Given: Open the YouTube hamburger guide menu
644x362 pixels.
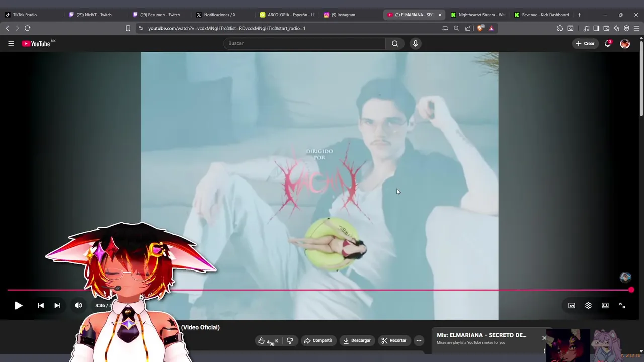Looking at the screenshot, I should point(11,44).
